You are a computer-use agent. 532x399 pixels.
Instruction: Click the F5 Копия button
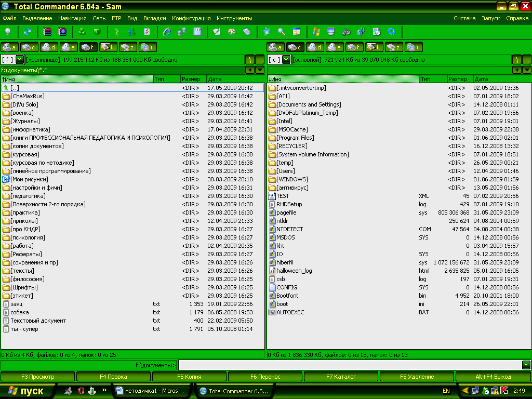click(x=189, y=377)
